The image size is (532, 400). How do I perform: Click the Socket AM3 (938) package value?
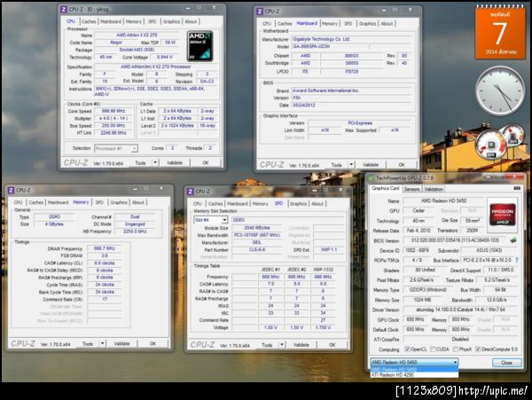pyautogui.click(x=137, y=50)
